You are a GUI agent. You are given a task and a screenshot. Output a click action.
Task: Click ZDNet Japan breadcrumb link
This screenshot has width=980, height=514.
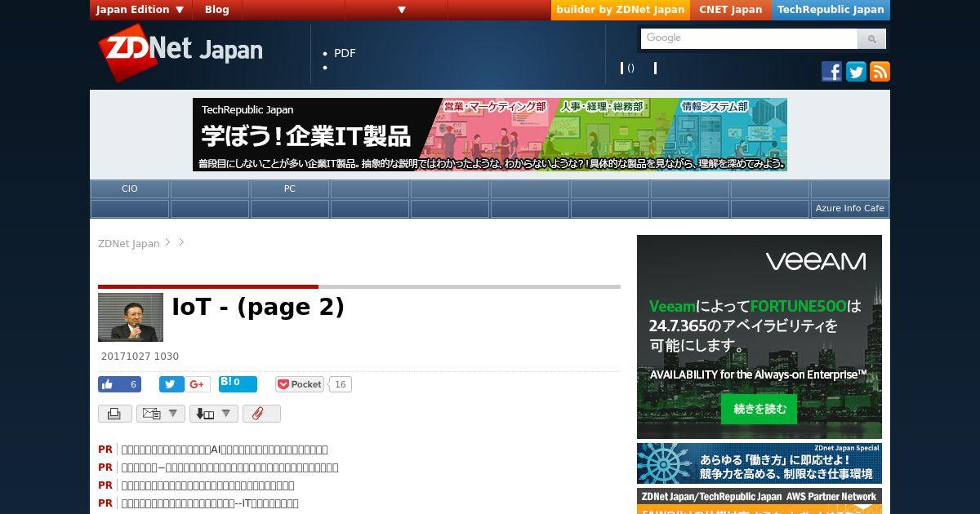128,243
